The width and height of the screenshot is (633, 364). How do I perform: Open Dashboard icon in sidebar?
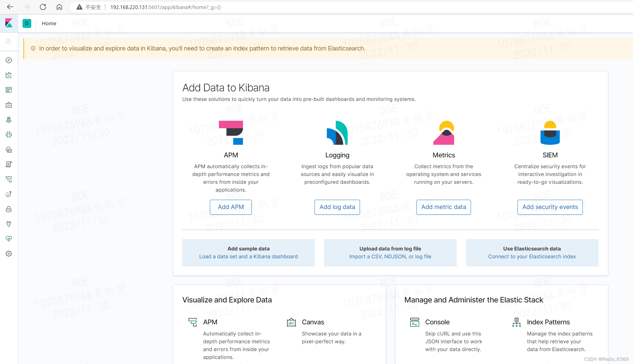pyautogui.click(x=9, y=90)
